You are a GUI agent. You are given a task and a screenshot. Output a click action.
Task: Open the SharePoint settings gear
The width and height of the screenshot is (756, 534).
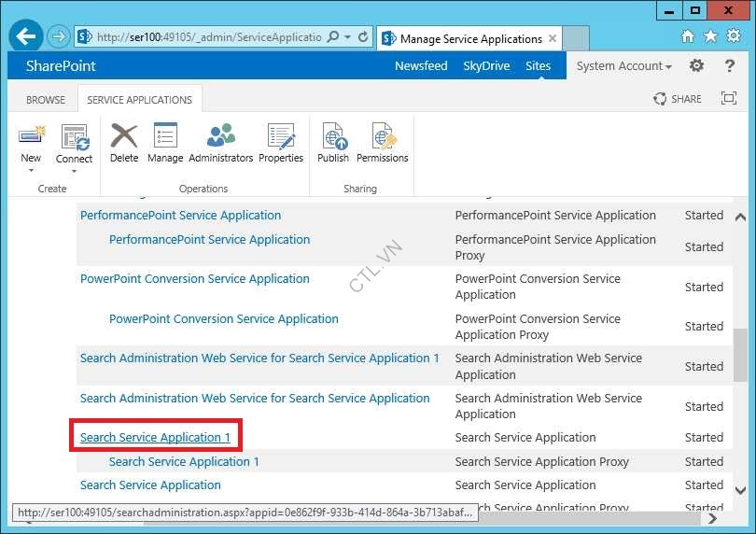(x=696, y=66)
